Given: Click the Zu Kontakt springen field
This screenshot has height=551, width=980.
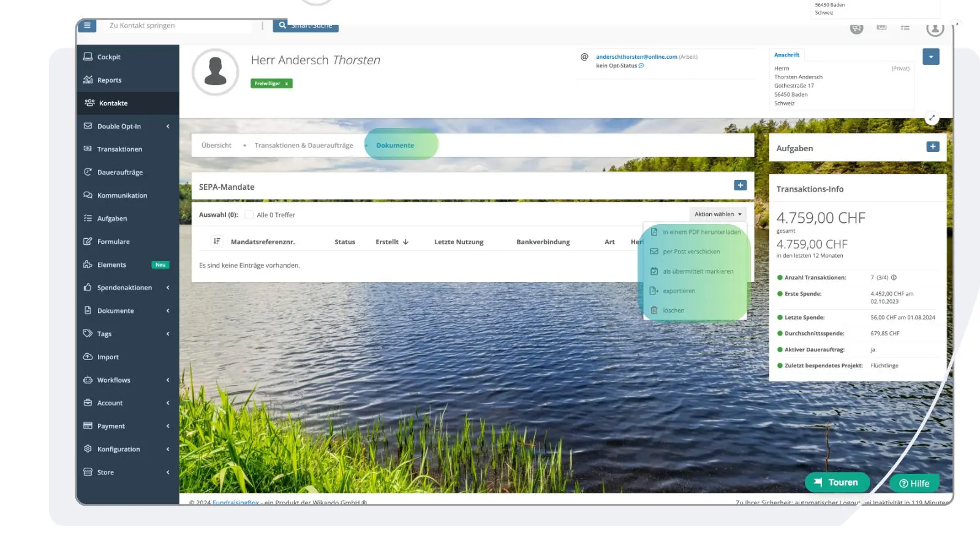Looking at the screenshot, I should pos(178,26).
